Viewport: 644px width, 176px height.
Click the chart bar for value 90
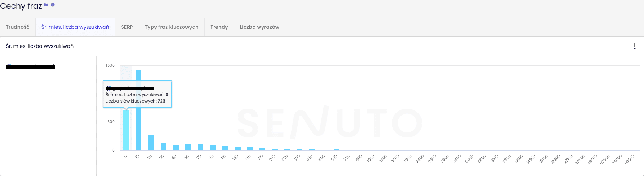click(213, 148)
